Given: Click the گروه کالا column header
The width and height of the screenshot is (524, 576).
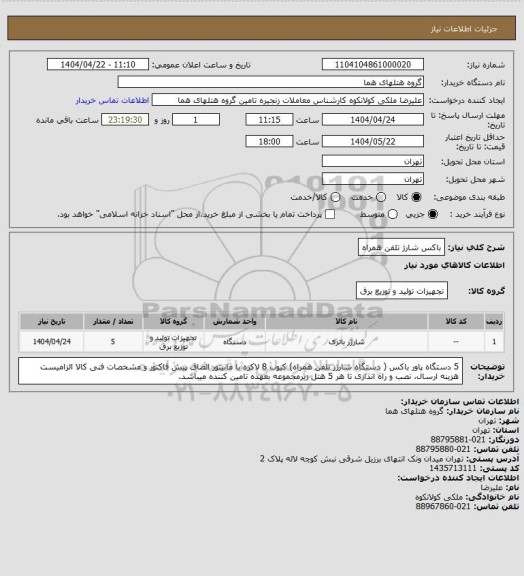Looking at the screenshot, I should pyautogui.click(x=173, y=321).
